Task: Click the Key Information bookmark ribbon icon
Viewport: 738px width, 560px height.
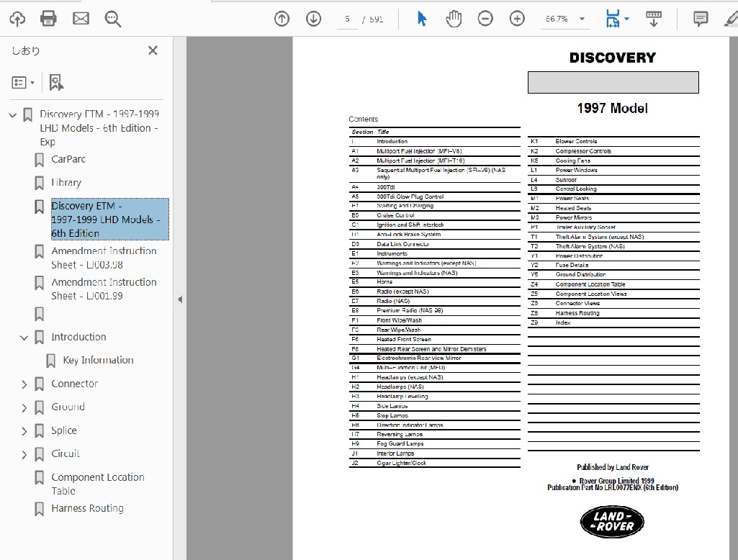Action: pyautogui.click(x=51, y=361)
